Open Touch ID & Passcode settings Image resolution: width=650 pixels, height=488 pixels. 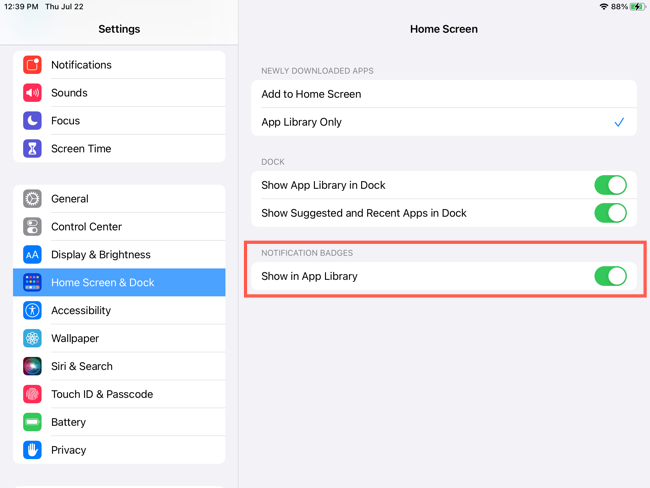(x=102, y=394)
